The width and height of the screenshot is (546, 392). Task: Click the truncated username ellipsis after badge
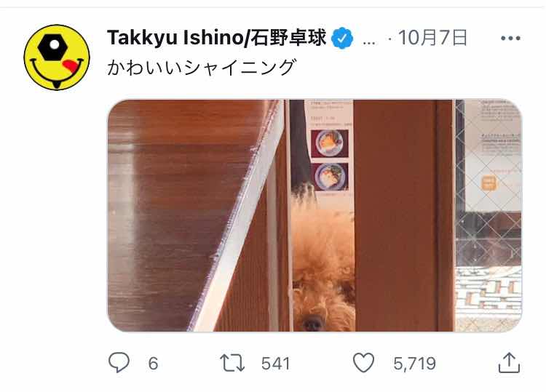tap(369, 42)
